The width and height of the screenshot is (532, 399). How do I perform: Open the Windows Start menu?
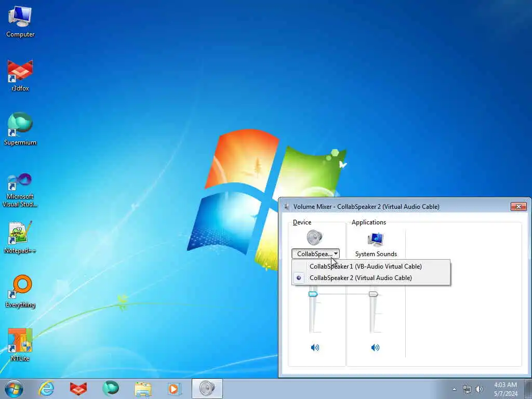click(x=14, y=389)
